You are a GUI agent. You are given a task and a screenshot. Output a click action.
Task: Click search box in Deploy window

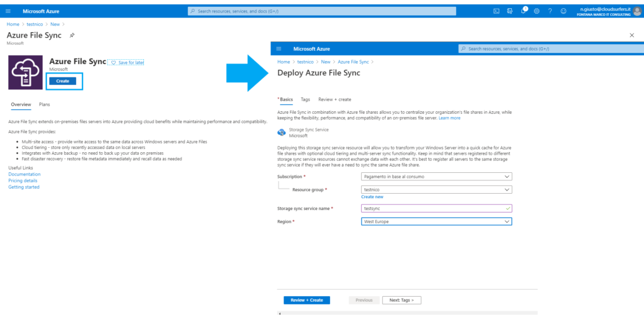(x=550, y=49)
